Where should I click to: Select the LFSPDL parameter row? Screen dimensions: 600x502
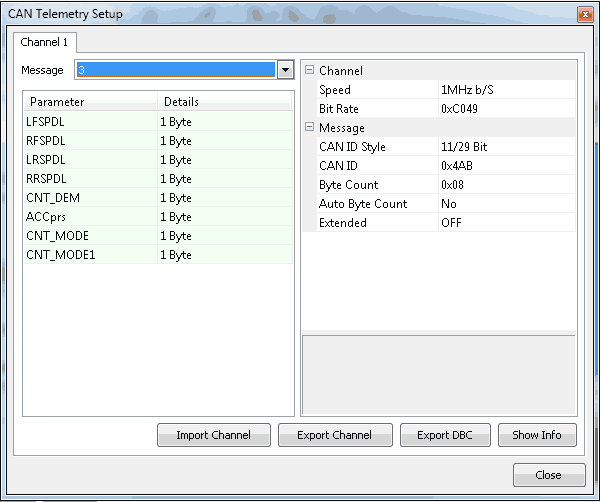46,122
